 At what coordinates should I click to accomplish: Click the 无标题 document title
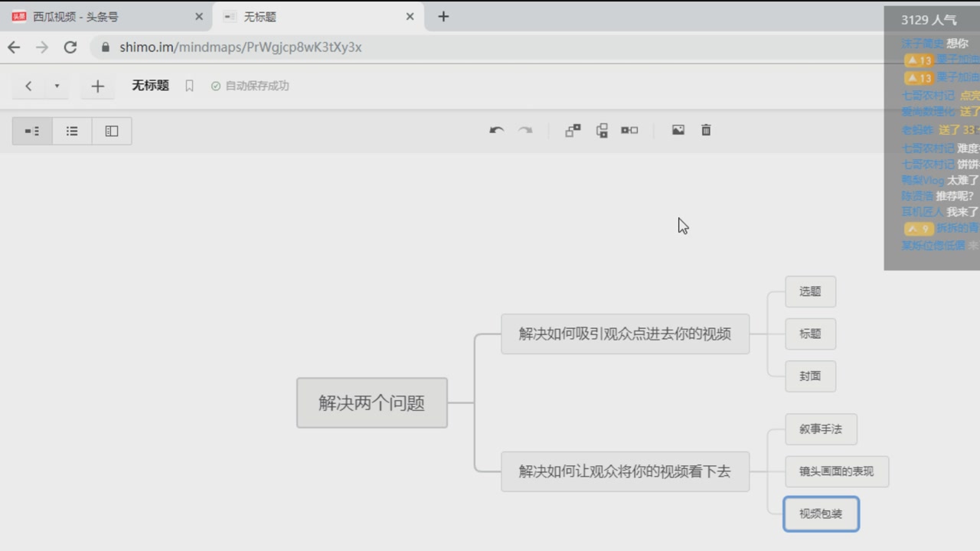point(150,86)
